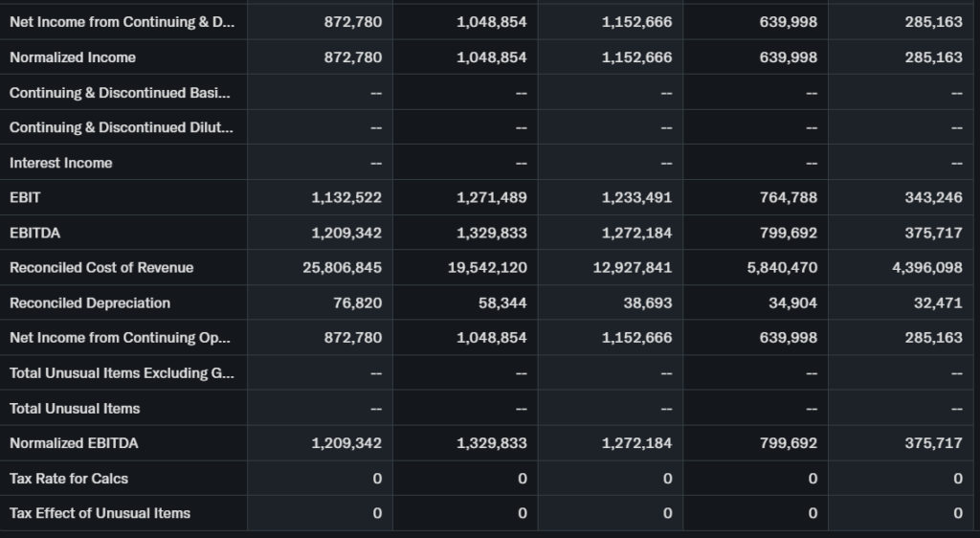
Task: Click the truncated Continuing & Discontinued Dilut... label
Action: 120,127
